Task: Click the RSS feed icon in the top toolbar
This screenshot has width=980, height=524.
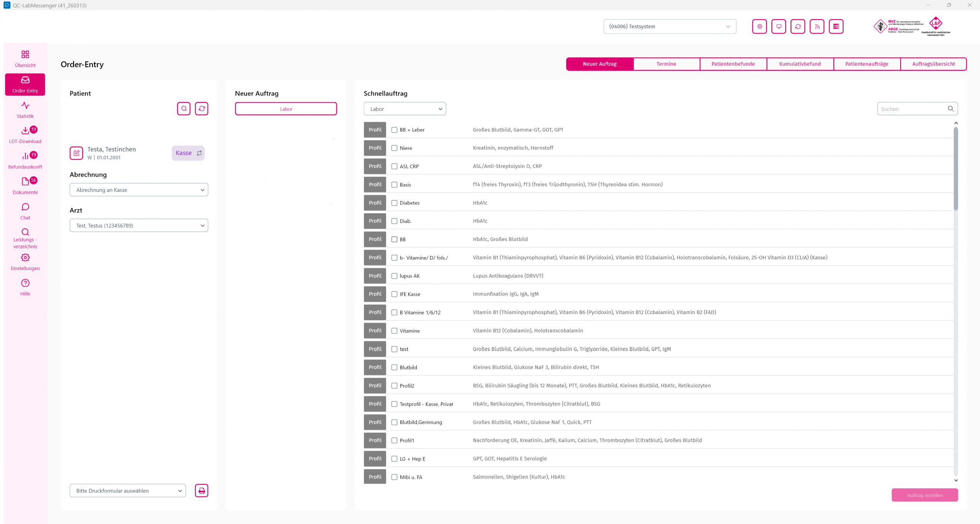Action: [817, 26]
